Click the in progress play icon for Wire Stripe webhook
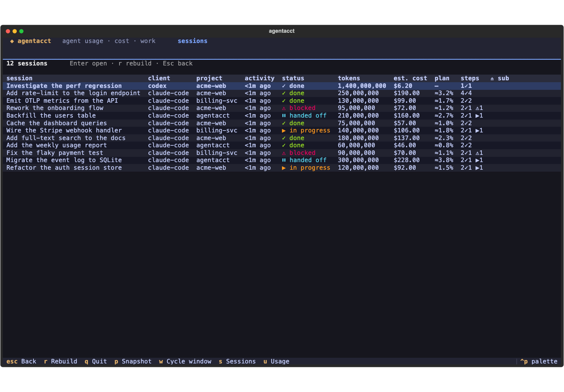Viewport: 564px width, 392px height. click(x=284, y=131)
